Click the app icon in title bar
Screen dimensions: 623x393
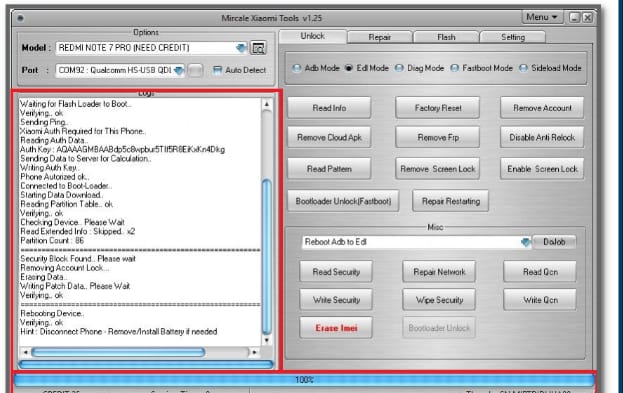coord(20,18)
